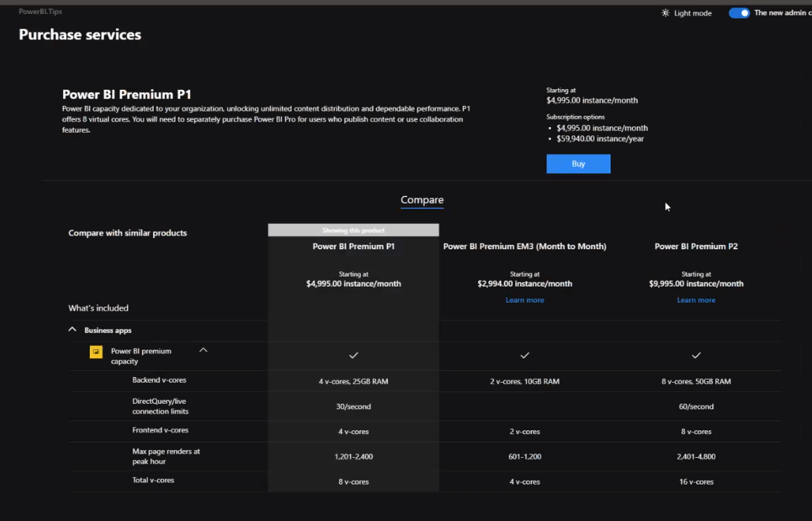Click the checkmark under Power BI Premium P2
Image resolution: width=812 pixels, height=521 pixels.
pos(695,355)
